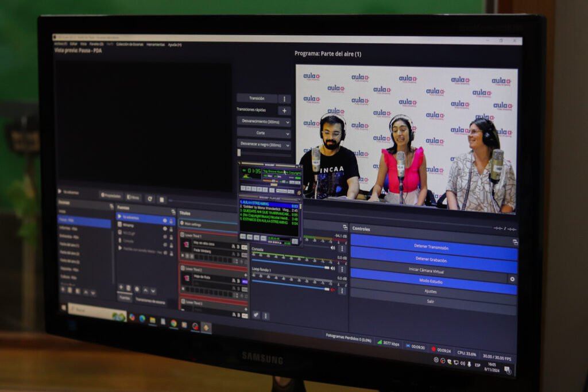
Task: Open the Herramientas menu
Action: (155, 45)
